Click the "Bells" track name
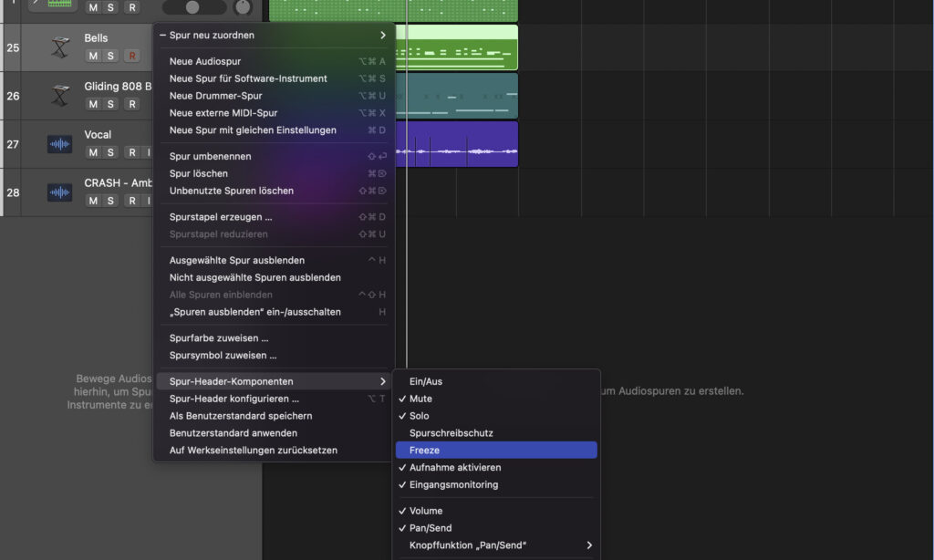Screen dimensions: 934x560 pos(96,38)
